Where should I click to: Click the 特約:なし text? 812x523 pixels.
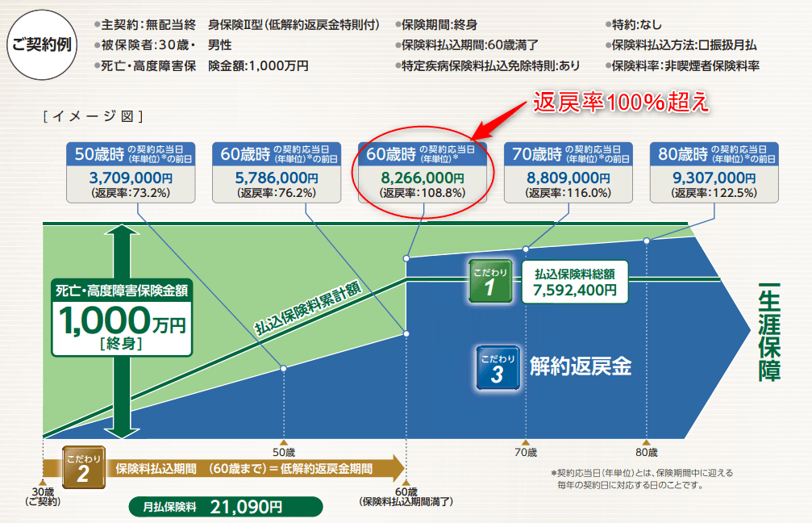click(634, 24)
